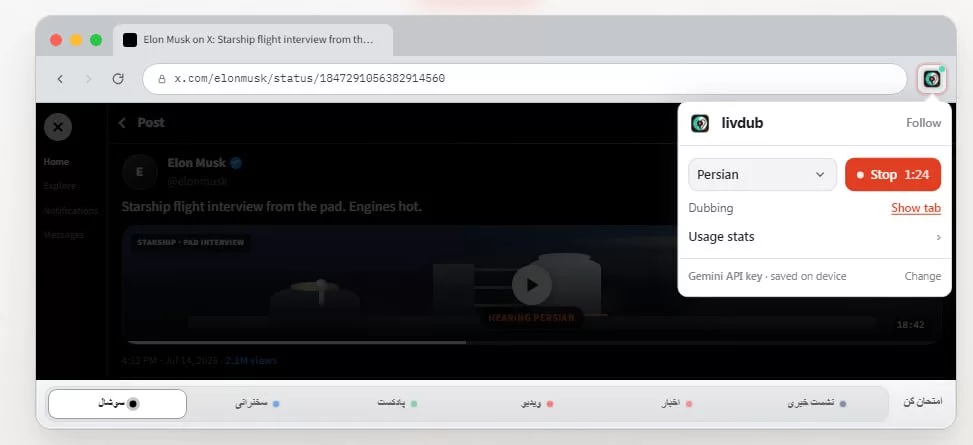Click the Starship Pad Interview video label

click(191, 242)
